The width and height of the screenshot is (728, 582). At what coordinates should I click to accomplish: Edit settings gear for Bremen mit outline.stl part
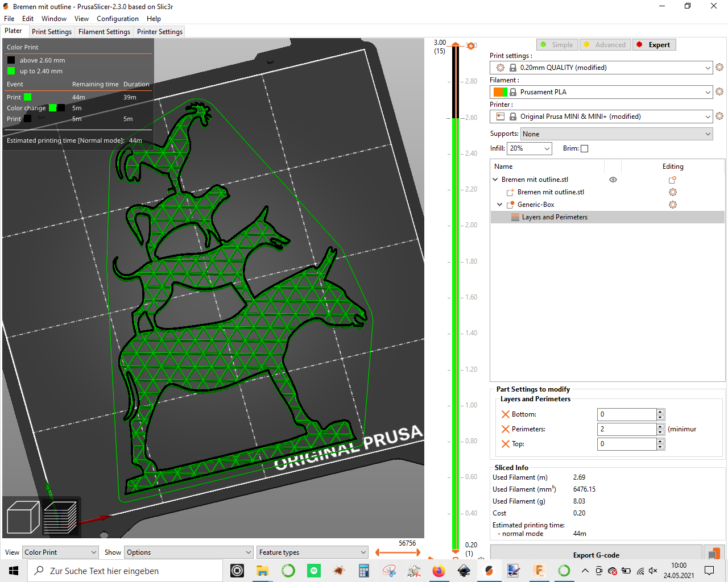point(672,192)
